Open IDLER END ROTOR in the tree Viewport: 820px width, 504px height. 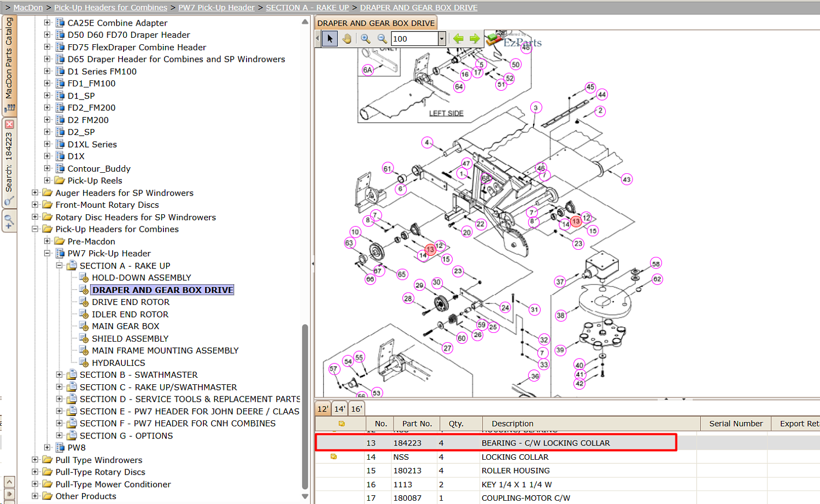[x=130, y=314]
